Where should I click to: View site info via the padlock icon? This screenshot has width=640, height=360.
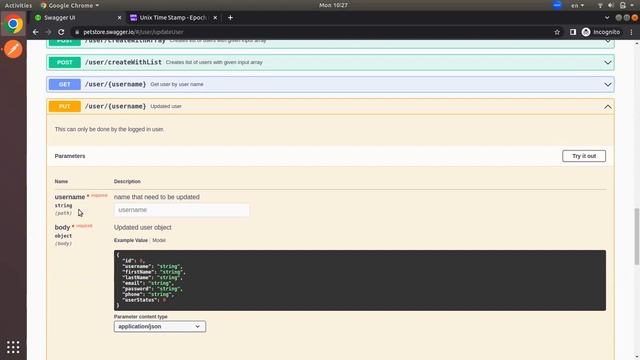[x=77, y=32]
